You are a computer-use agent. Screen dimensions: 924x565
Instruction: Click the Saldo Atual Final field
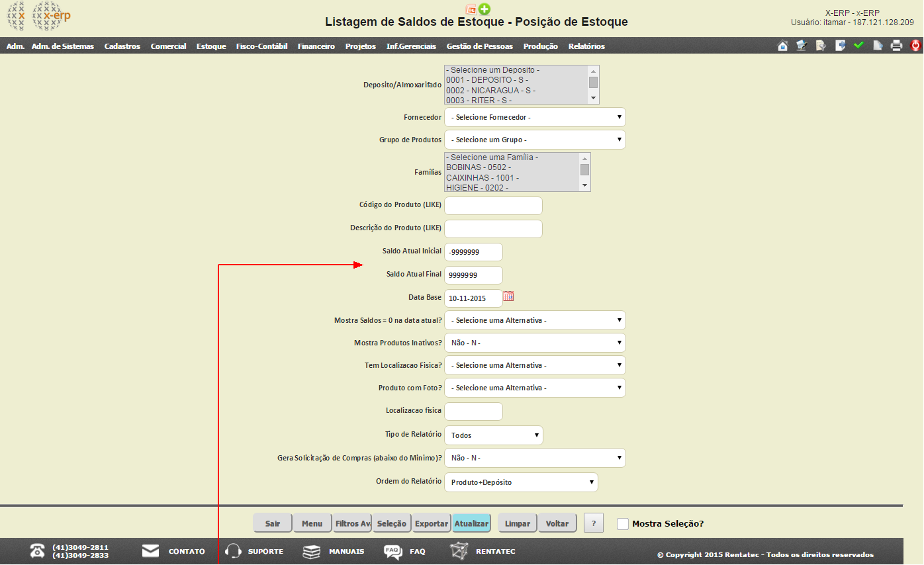tap(473, 275)
